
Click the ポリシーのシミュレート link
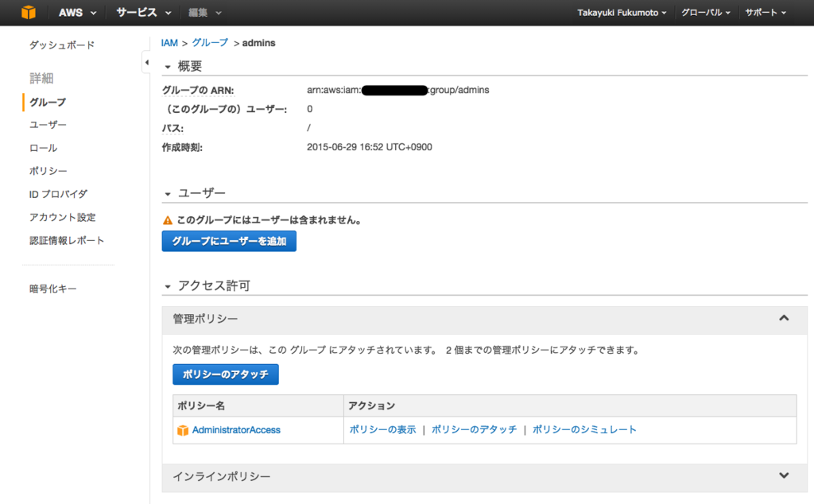point(584,430)
